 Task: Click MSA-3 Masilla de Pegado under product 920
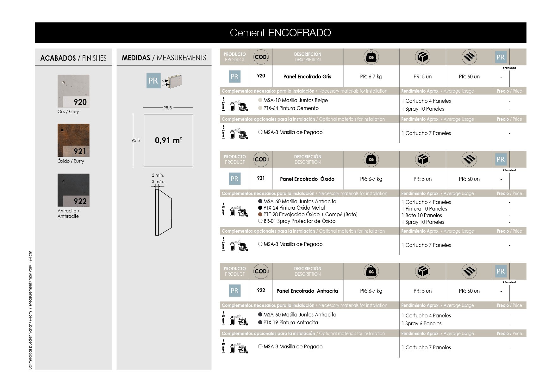click(293, 132)
